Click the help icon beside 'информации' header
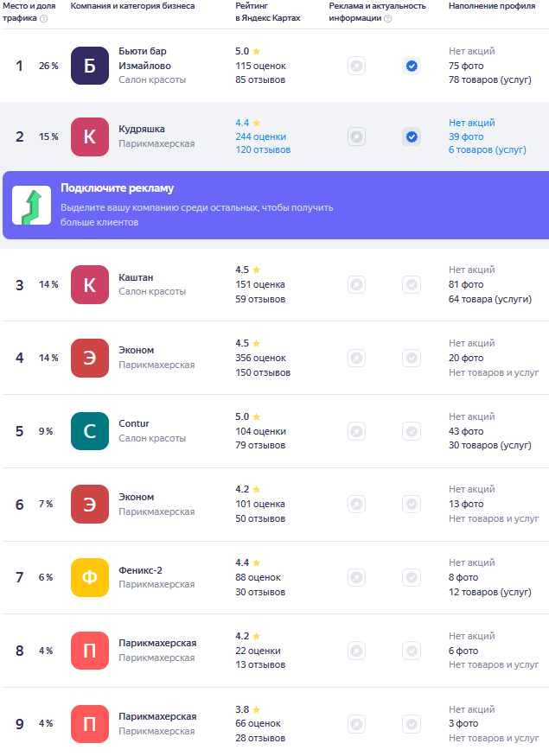This screenshot has width=549, height=756. click(x=388, y=18)
